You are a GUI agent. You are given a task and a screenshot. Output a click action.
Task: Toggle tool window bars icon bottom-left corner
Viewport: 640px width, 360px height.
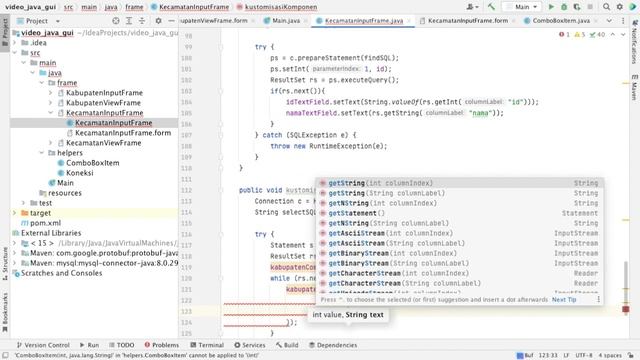tap(5, 356)
